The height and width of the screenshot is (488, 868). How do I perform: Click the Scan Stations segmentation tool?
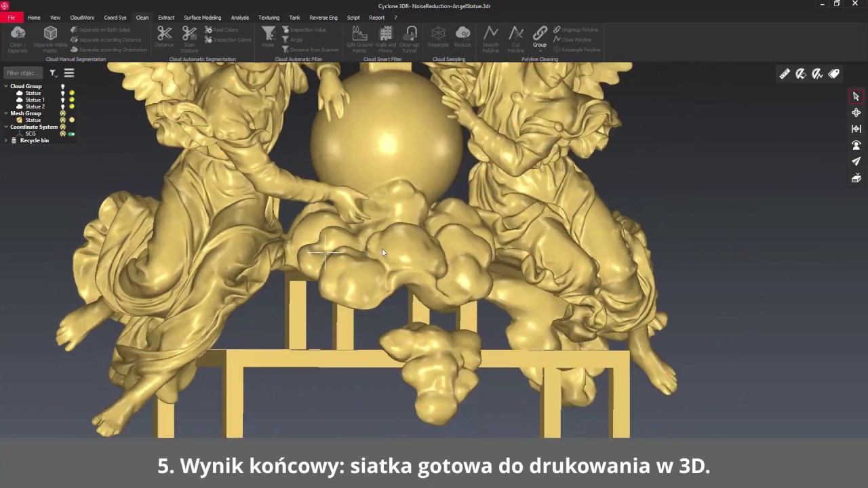[x=189, y=39]
